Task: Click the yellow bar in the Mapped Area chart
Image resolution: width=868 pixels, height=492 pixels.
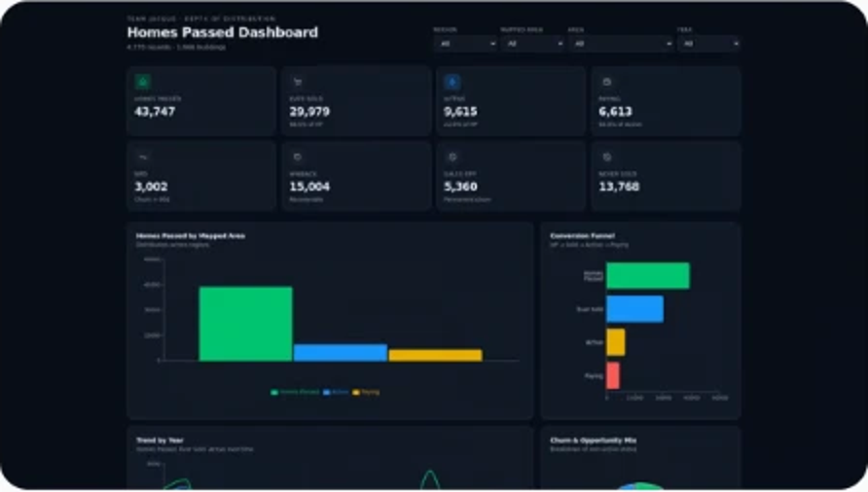Action: coord(436,355)
